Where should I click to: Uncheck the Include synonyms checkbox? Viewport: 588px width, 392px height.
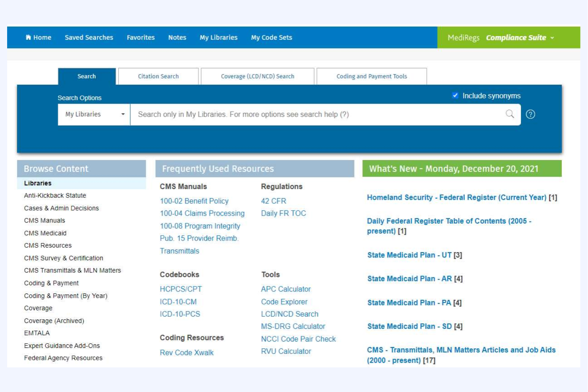click(x=455, y=95)
